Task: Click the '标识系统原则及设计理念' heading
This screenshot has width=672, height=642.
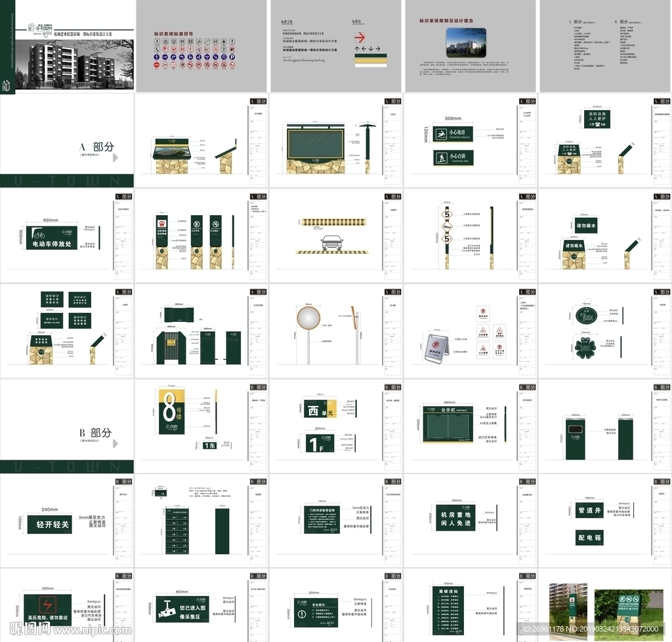Action: [x=446, y=20]
